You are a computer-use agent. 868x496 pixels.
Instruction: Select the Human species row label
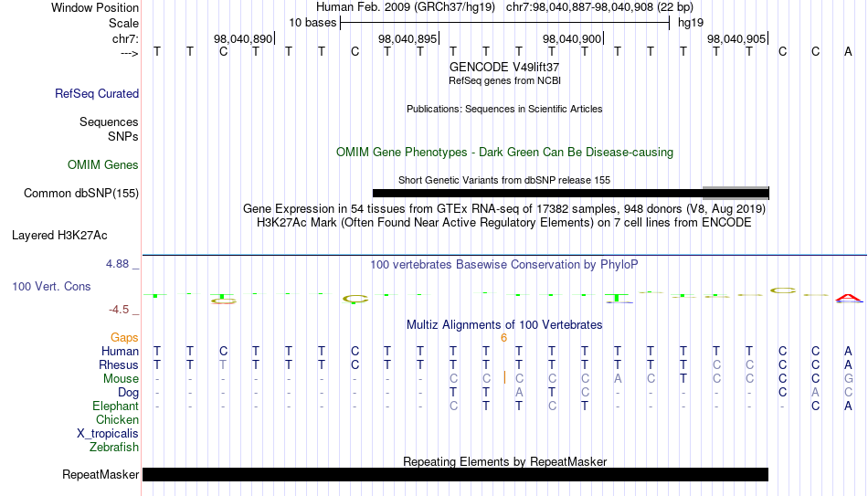(x=120, y=351)
